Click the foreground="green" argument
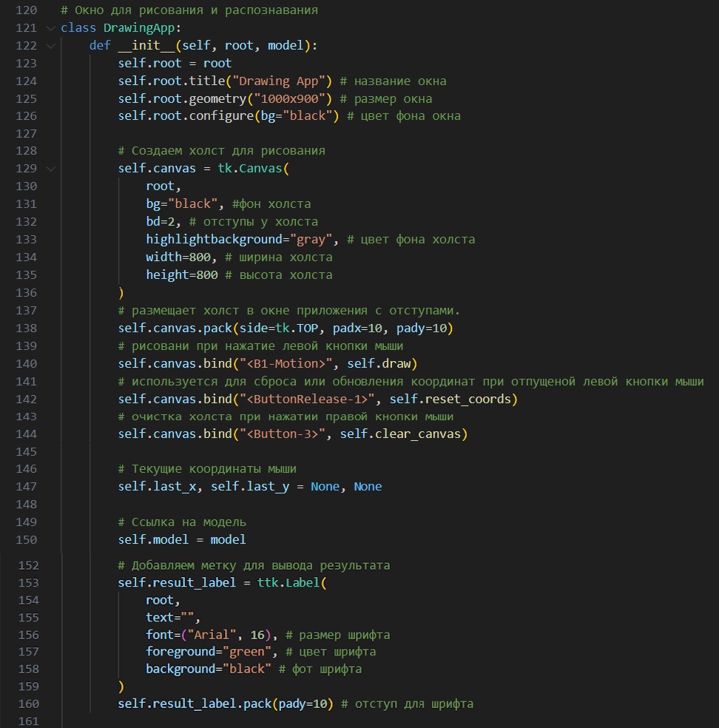This screenshot has width=719, height=728. pos(209,652)
